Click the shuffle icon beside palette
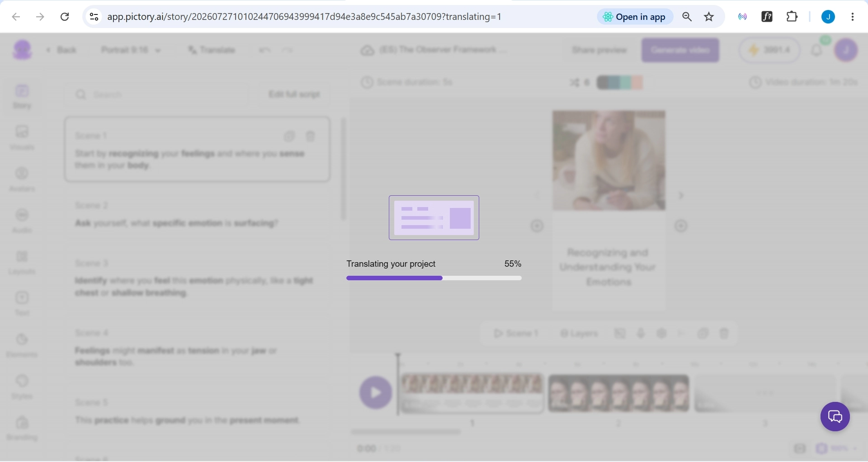This screenshot has width=868, height=462. (x=574, y=83)
